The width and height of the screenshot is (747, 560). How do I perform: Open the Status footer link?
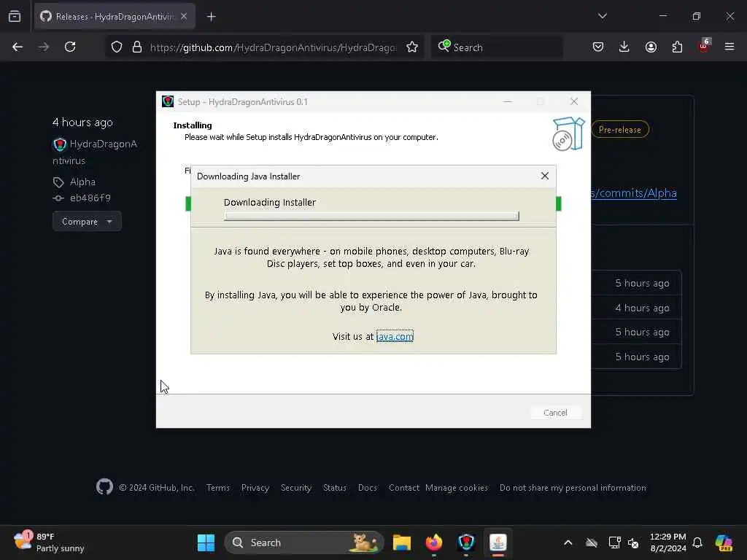tap(335, 488)
